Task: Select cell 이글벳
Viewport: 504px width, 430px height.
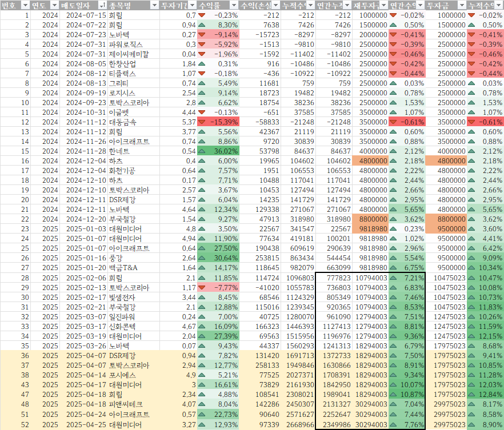Action: pyautogui.click(x=133, y=112)
